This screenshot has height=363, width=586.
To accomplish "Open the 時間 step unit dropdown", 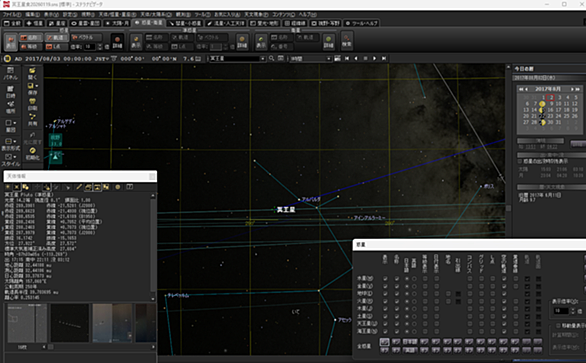I will tap(329, 59).
